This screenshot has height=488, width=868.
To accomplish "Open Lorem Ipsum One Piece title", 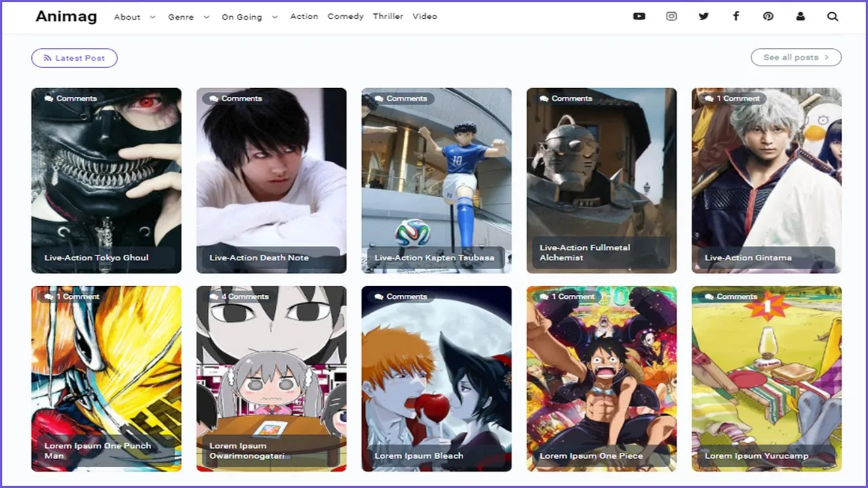I will (591, 455).
